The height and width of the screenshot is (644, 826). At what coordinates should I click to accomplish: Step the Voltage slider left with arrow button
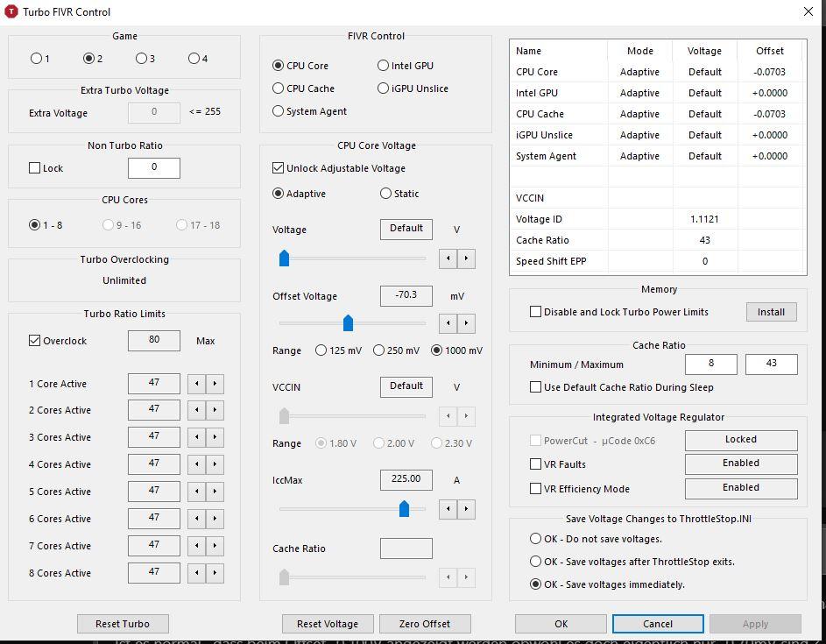point(448,258)
